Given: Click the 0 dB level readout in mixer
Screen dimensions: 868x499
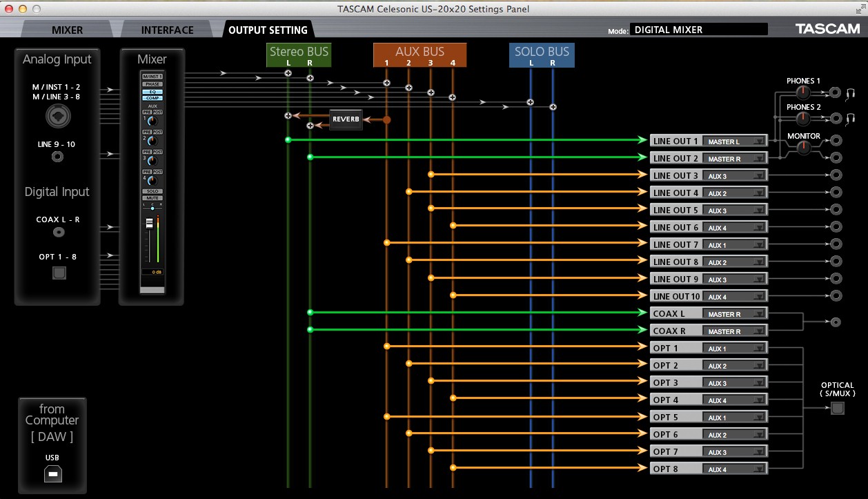Looking at the screenshot, I should point(152,272).
